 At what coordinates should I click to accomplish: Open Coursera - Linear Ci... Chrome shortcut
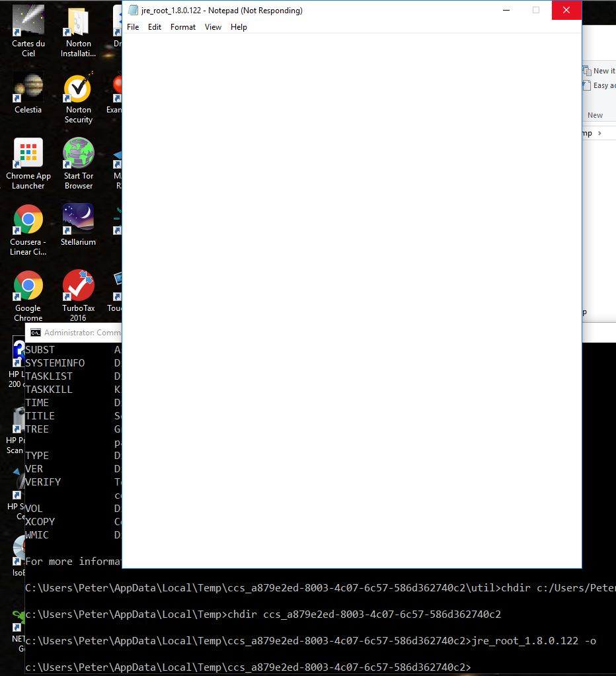pos(28,230)
